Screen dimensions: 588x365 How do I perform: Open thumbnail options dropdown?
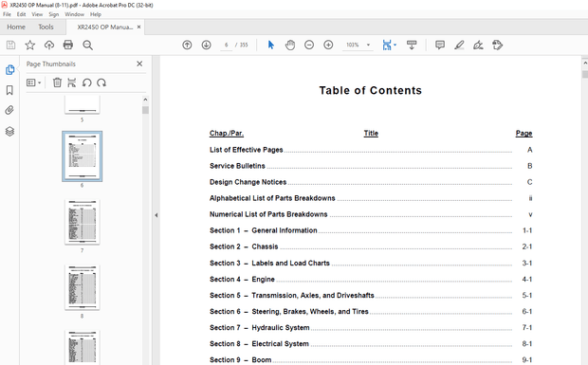[x=33, y=82]
